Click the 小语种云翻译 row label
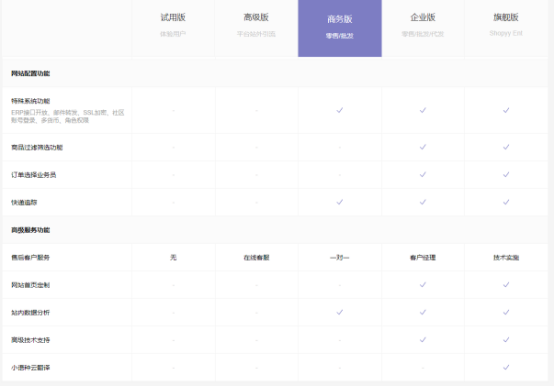554x387 pixels. pos(30,368)
